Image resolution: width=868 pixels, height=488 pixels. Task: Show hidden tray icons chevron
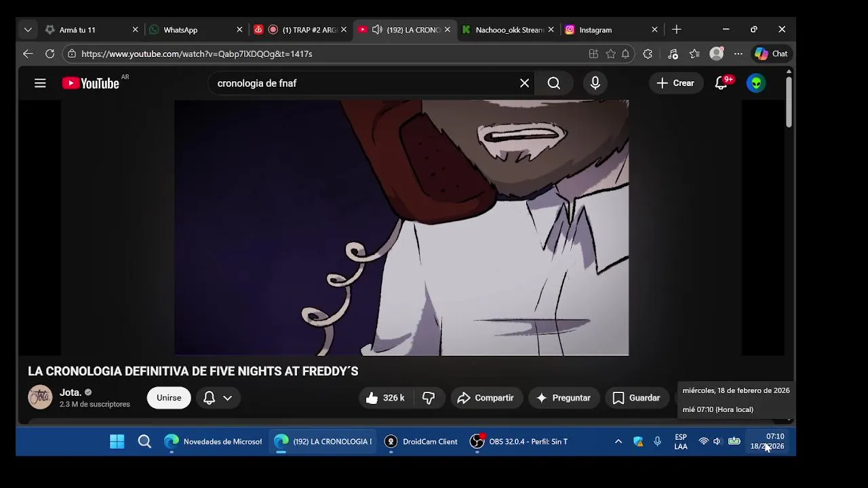point(618,442)
